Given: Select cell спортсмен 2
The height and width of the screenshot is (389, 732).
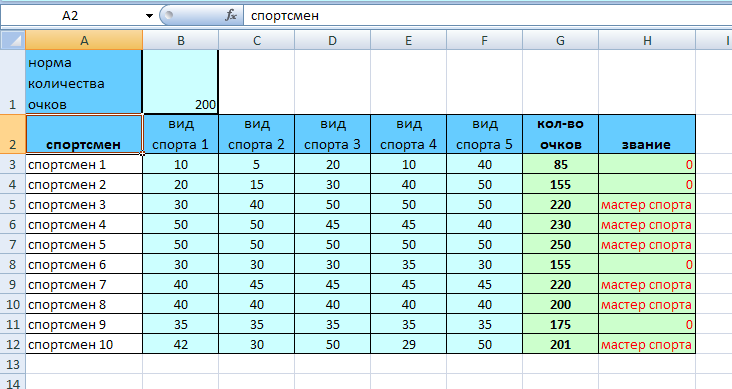Looking at the screenshot, I should (84, 184).
